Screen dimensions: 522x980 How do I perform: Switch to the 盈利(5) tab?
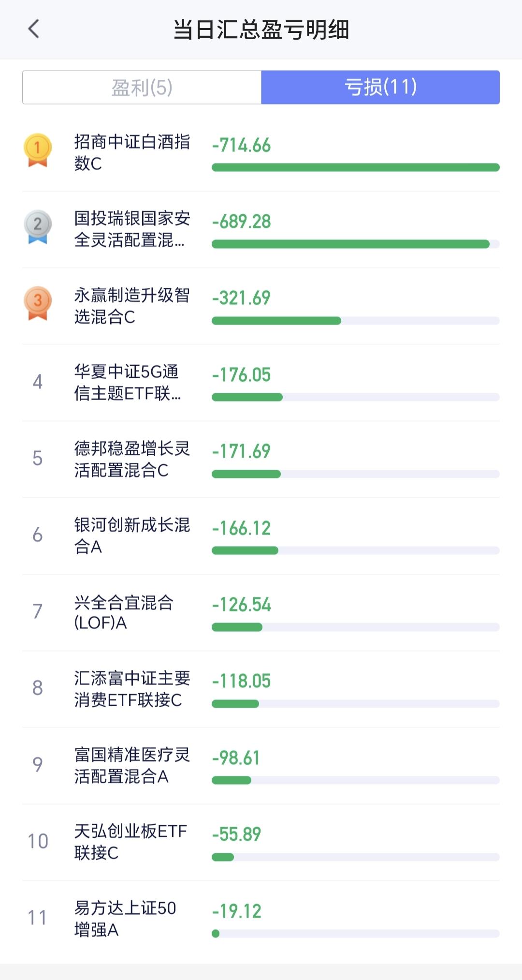click(x=142, y=88)
